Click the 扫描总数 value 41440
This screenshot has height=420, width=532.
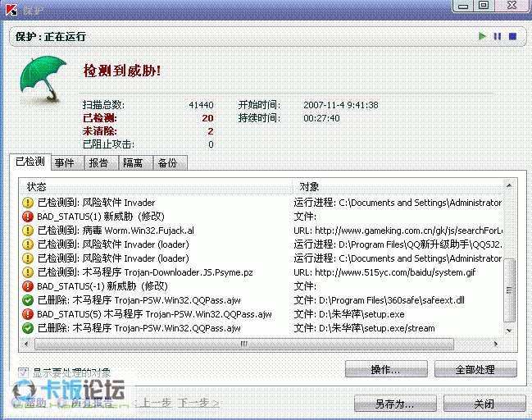click(x=201, y=105)
